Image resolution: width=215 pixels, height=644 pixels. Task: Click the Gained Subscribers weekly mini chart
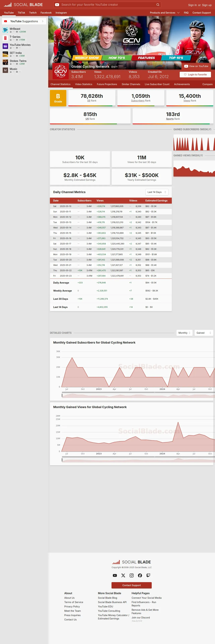tap(194, 142)
